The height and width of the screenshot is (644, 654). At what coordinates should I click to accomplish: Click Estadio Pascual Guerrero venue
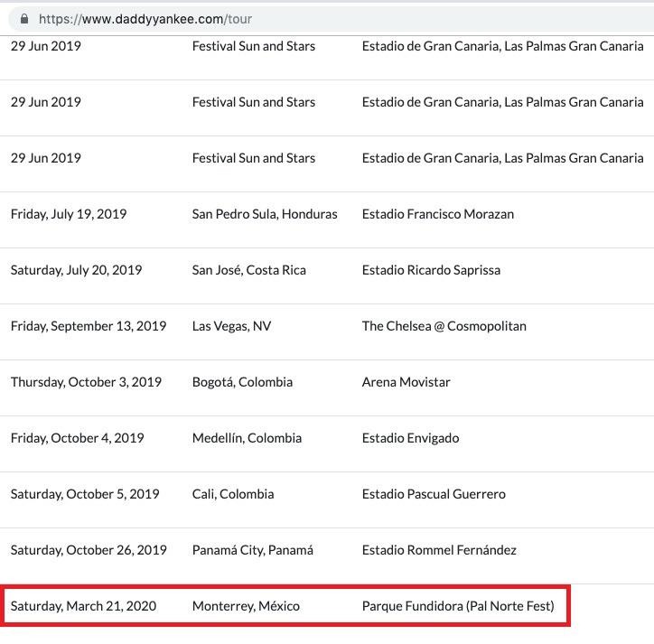[434, 494]
